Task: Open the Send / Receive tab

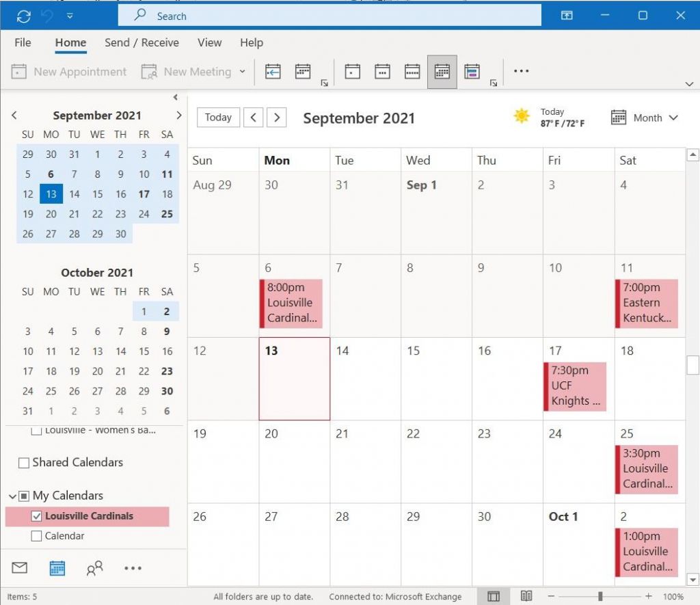Action: (142, 42)
